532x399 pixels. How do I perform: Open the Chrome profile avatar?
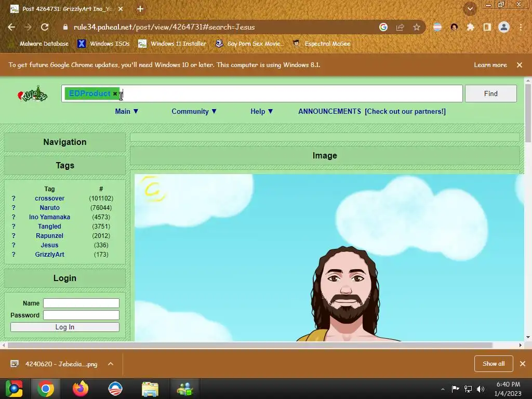pyautogui.click(x=504, y=27)
